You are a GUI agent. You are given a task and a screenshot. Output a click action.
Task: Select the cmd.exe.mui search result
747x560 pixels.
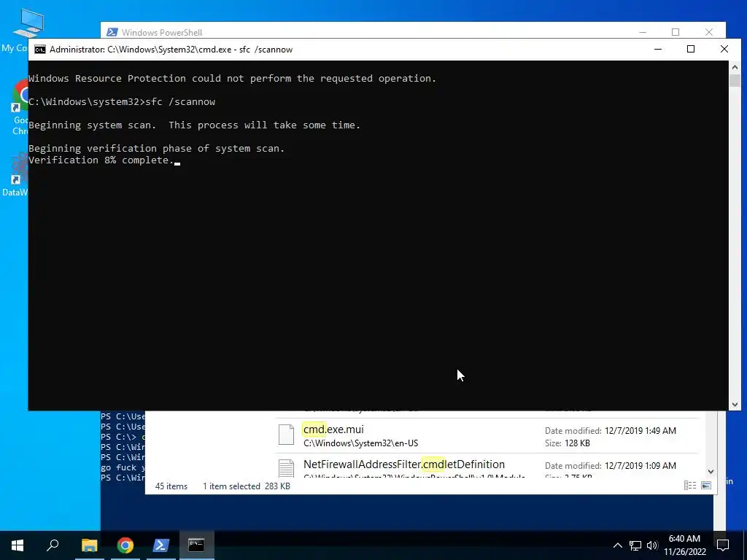click(x=487, y=436)
